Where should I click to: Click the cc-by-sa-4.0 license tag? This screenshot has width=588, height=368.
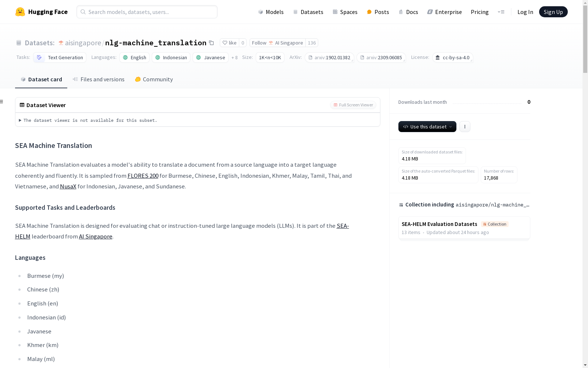click(453, 57)
